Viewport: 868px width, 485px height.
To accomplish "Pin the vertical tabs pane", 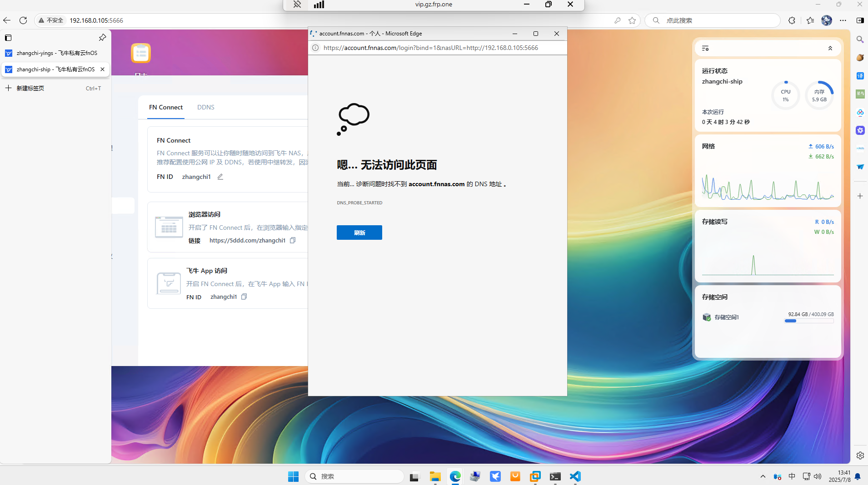I will point(102,37).
